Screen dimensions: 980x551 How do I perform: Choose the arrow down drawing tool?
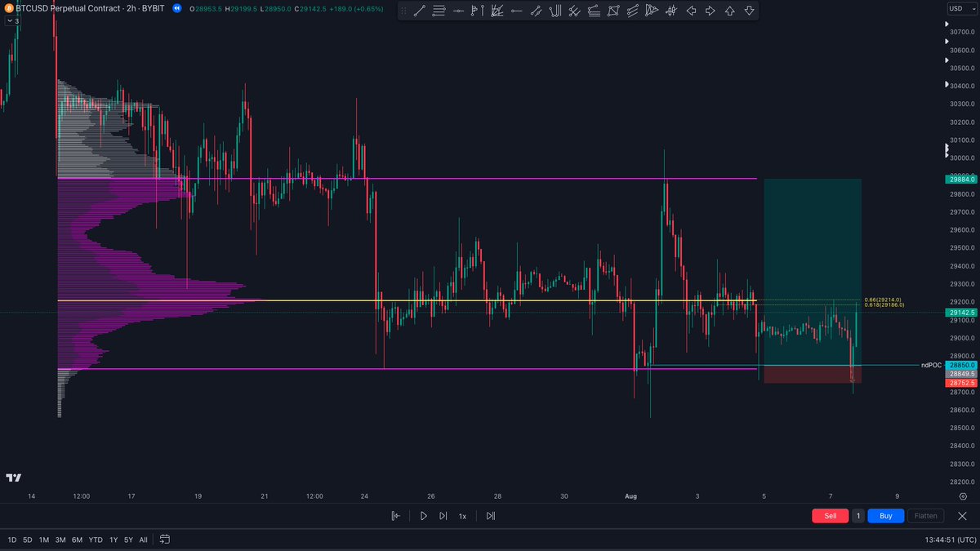click(x=749, y=11)
